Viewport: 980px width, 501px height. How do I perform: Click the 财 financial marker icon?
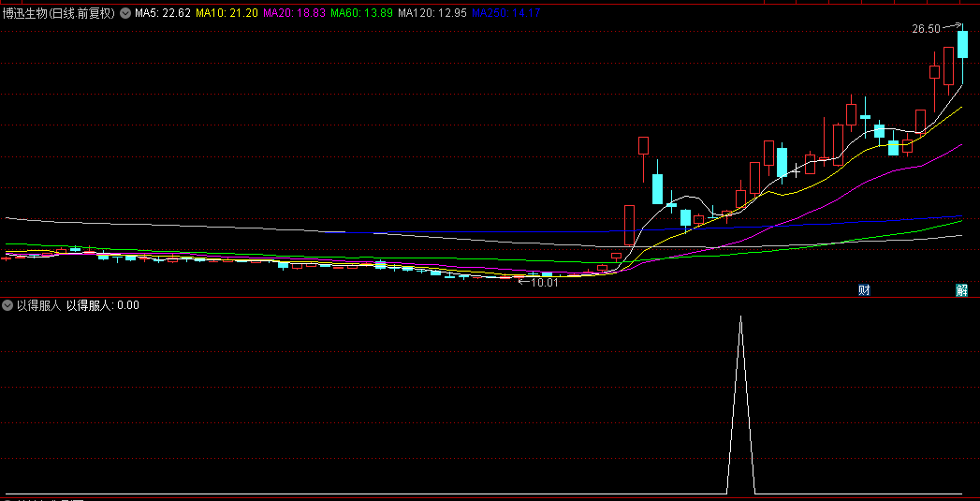pos(864,289)
